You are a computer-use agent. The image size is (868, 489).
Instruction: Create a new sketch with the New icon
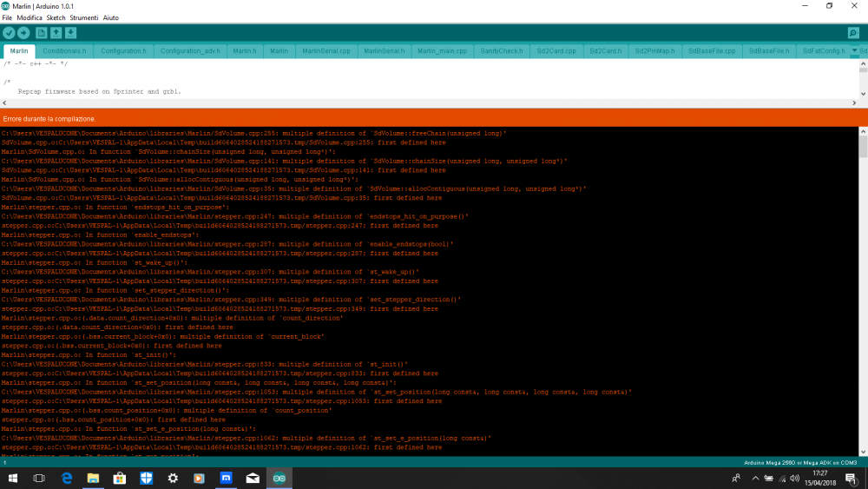(x=41, y=33)
